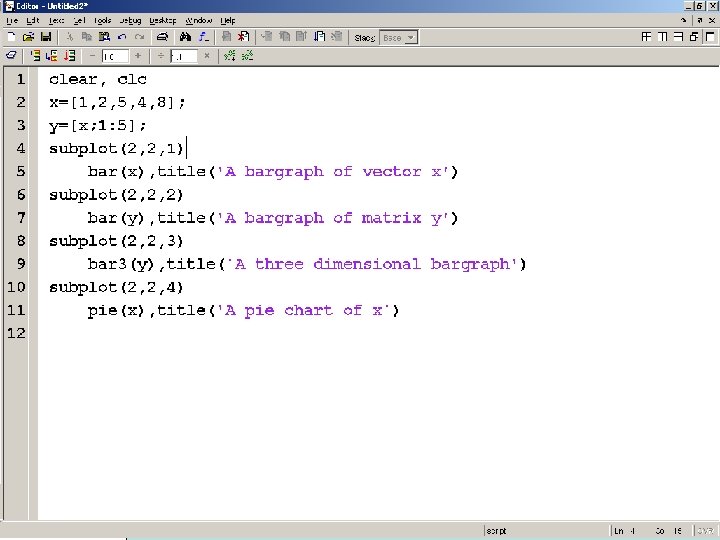This screenshot has height=540, width=720.
Task: Increment value with the plus button
Action: tap(138, 56)
